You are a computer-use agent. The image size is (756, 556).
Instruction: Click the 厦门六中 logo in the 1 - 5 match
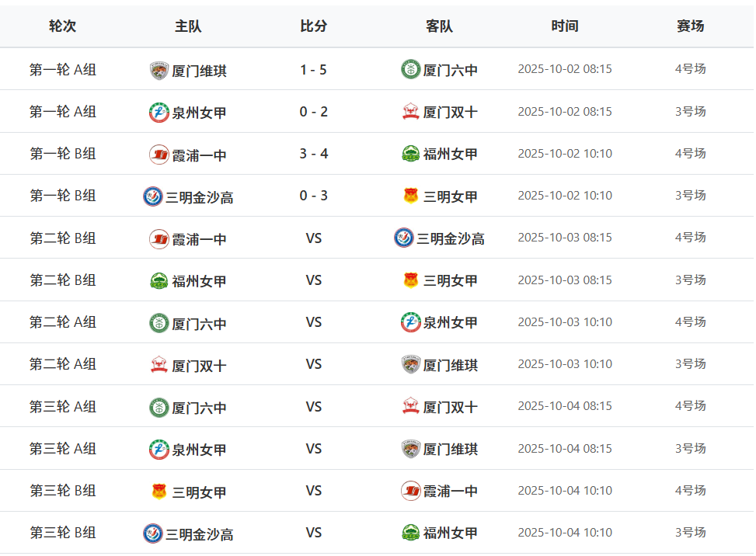(410, 70)
